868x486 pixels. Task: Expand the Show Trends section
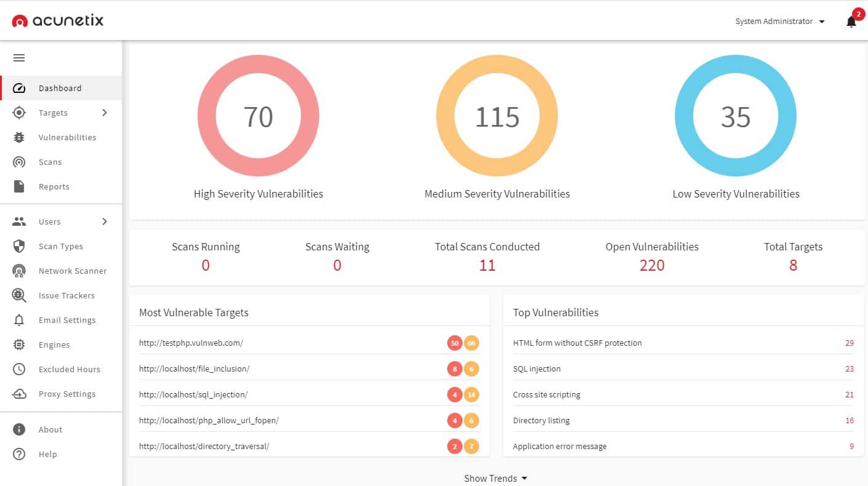click(495, 478)
